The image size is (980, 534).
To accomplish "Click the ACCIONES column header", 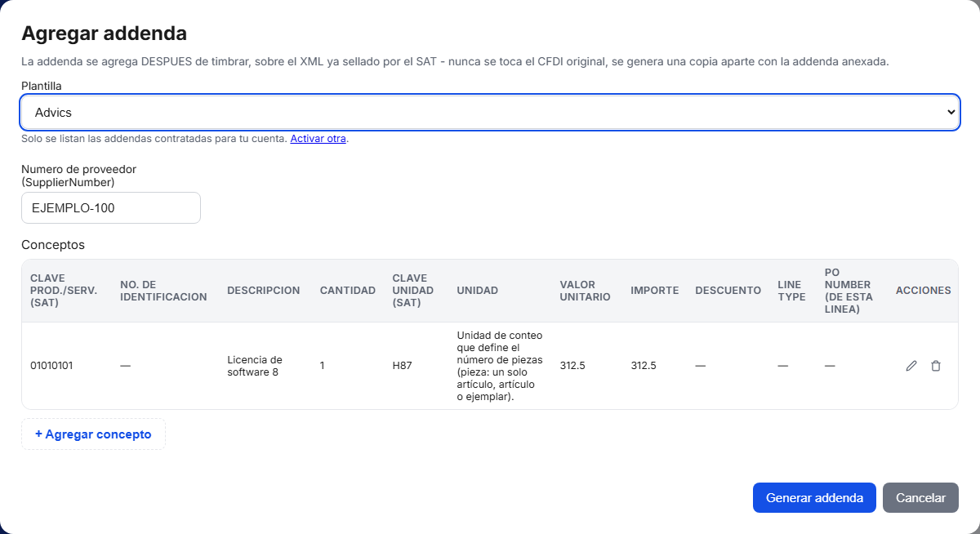I will click(924, 291).
